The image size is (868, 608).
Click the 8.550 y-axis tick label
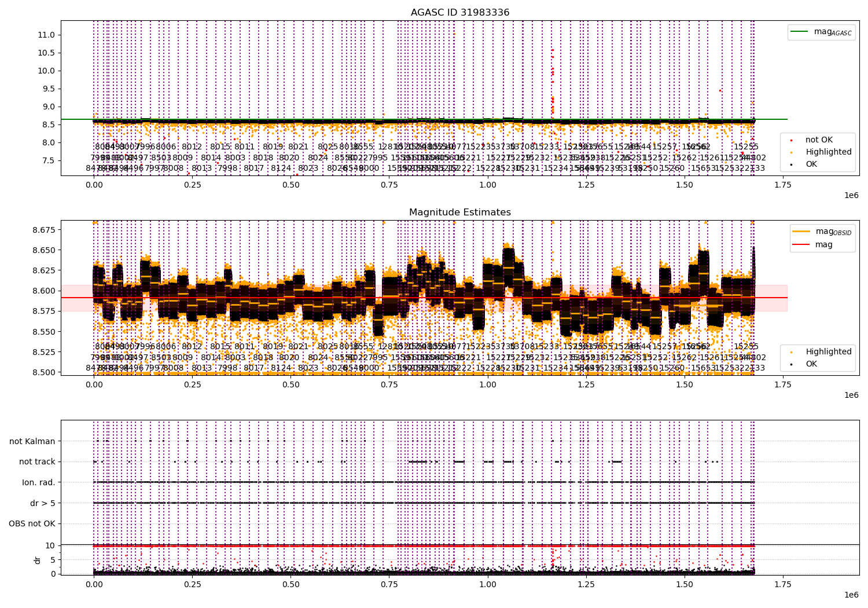tap(44, 332)
